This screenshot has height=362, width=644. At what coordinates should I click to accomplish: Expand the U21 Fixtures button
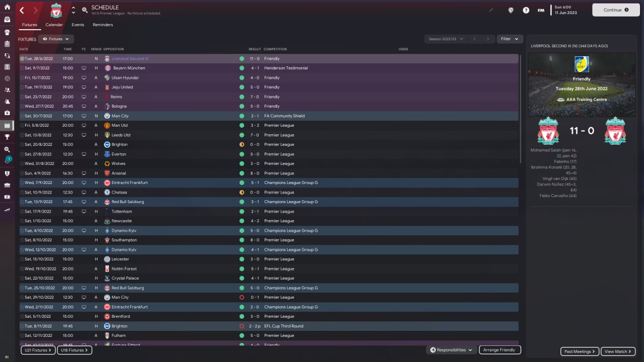click(38, 350)
